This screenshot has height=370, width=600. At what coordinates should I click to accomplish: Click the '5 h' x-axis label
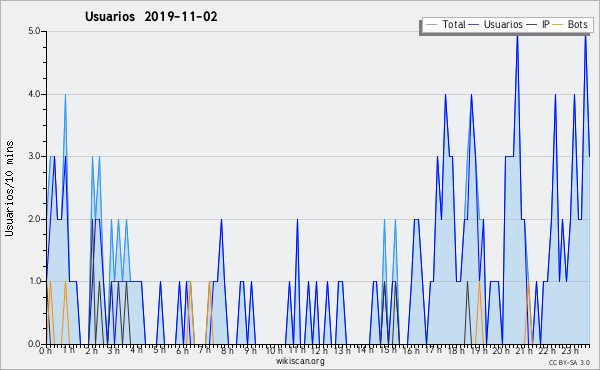coord(159,350)
